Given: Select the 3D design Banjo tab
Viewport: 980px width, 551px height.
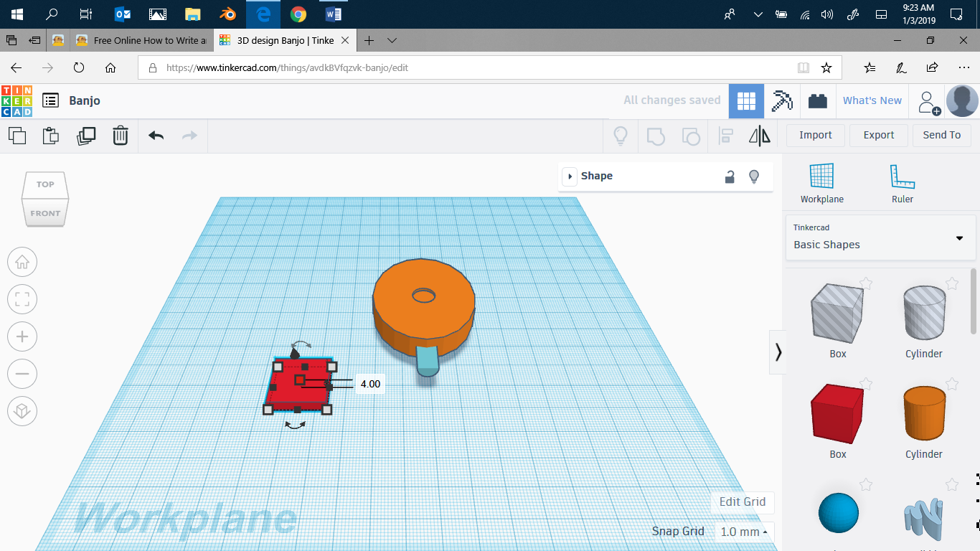Looking at the screenshot, I should (x=285, y=40).
